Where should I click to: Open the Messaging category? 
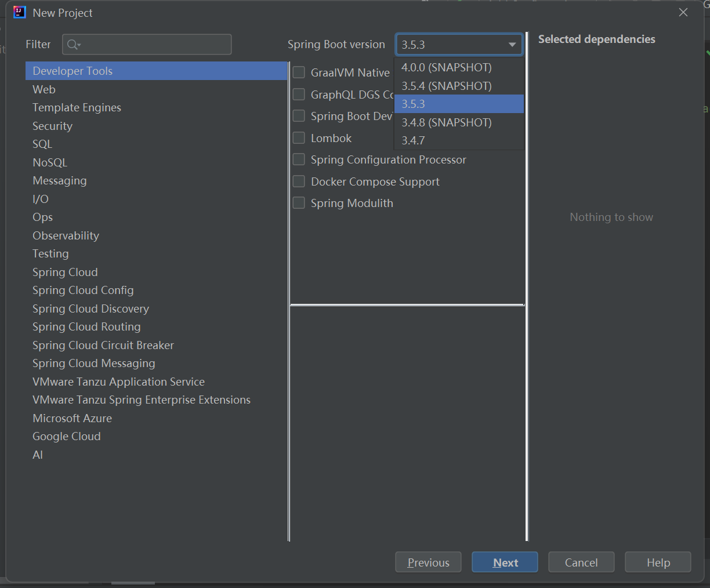tap(156, 180)
